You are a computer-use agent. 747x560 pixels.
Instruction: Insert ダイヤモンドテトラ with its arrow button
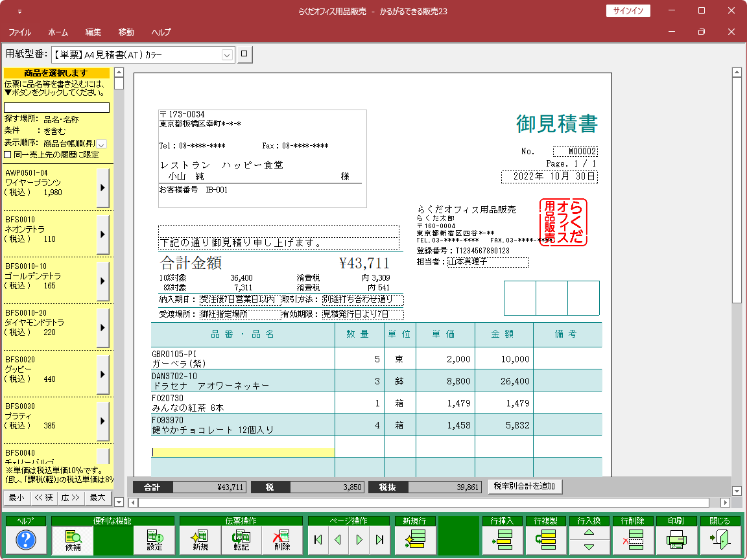pyautogui.click(x=102, y=327)
